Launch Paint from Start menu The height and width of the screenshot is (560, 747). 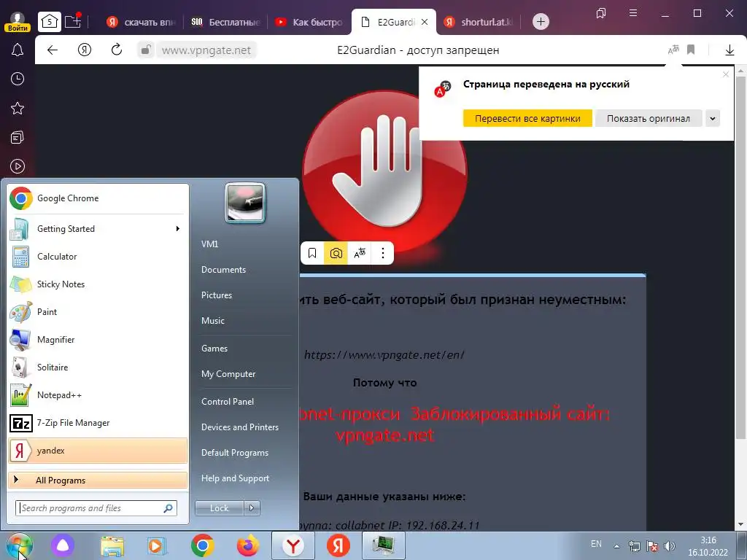[x=98, y=312]
